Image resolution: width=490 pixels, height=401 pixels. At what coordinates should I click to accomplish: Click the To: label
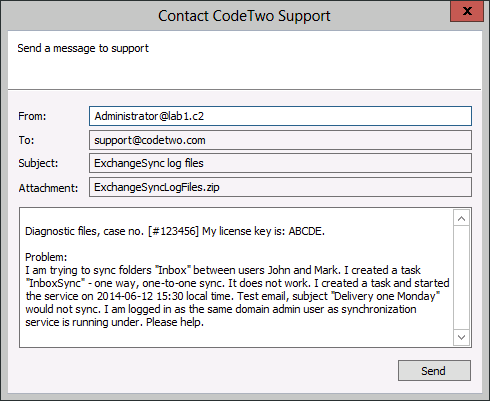(x=26, y=140)
